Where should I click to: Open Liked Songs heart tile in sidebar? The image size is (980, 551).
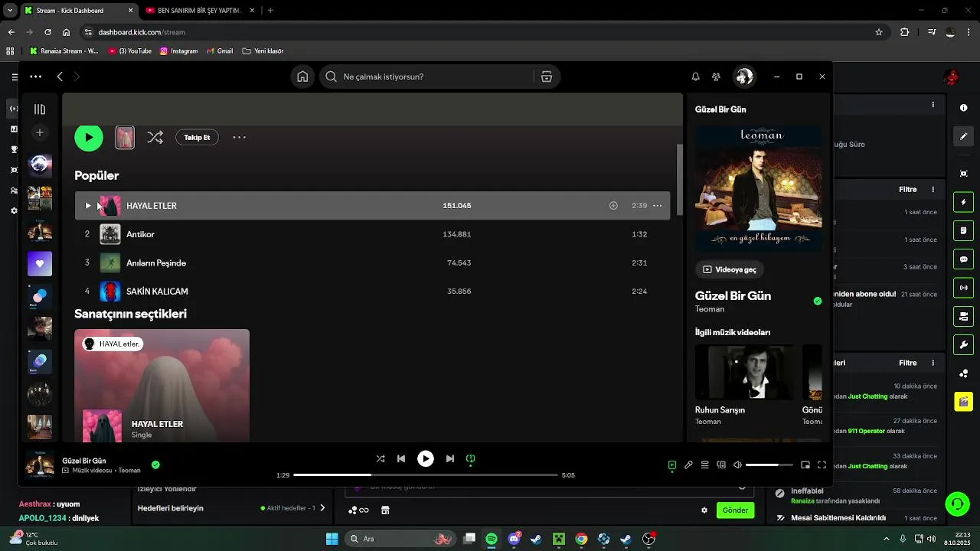point(40,263)
